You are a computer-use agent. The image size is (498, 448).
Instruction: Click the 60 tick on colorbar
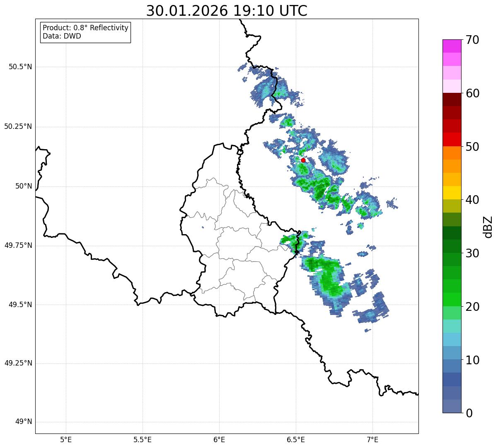pos(473,93)
